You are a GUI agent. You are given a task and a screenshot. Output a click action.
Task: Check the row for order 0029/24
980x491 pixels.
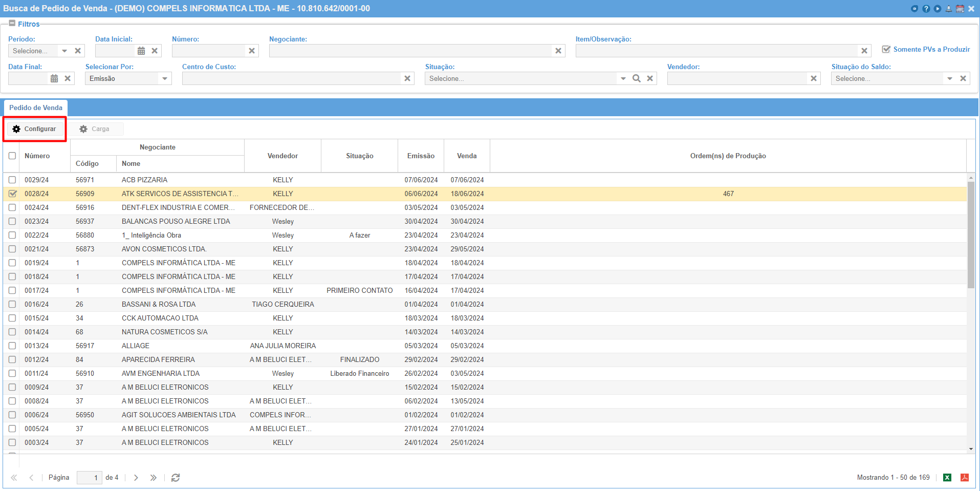[x=12, y=180]
